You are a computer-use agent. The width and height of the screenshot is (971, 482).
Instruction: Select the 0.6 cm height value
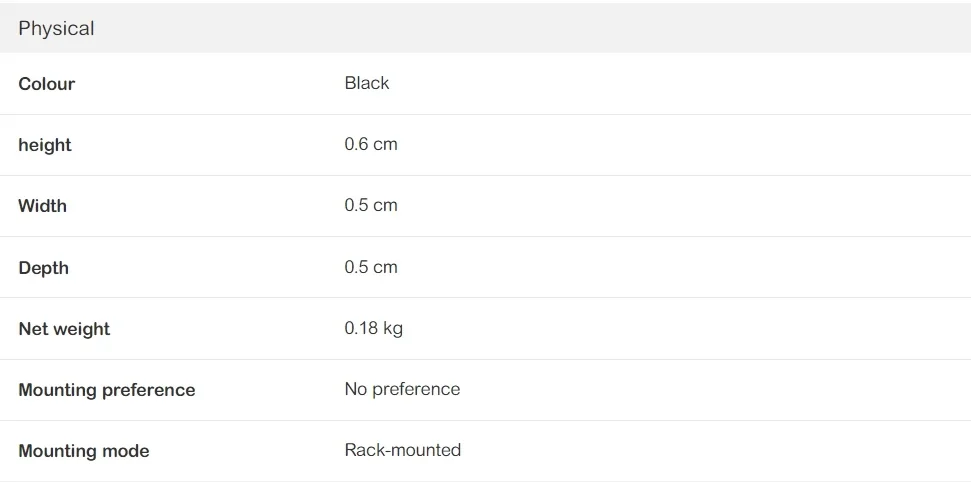click(370, 144)
